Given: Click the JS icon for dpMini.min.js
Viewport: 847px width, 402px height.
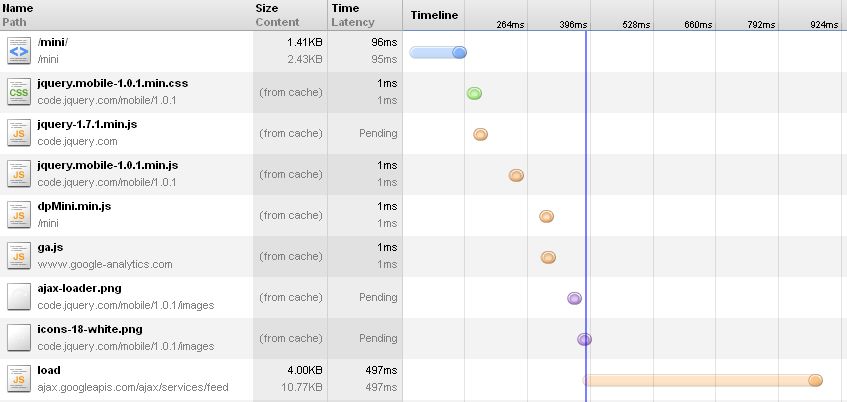Looking at the screenshot, I should (x=19, y=216).
